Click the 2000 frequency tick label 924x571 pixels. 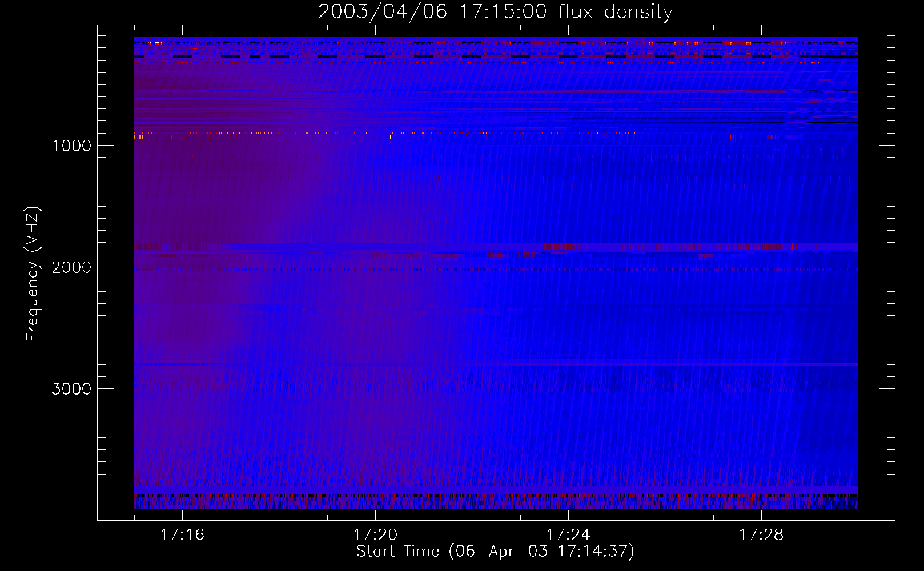[71, 267]
